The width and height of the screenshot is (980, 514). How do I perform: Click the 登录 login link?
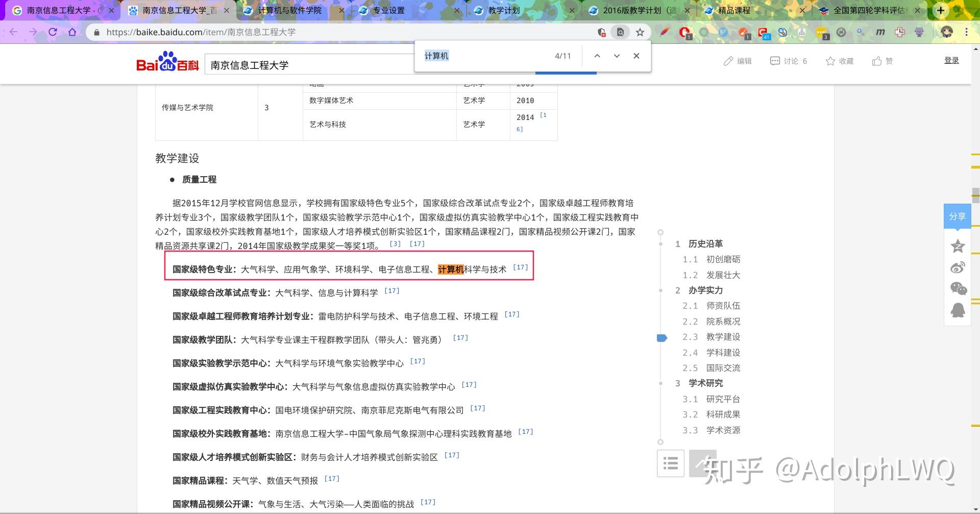(951, 60)
